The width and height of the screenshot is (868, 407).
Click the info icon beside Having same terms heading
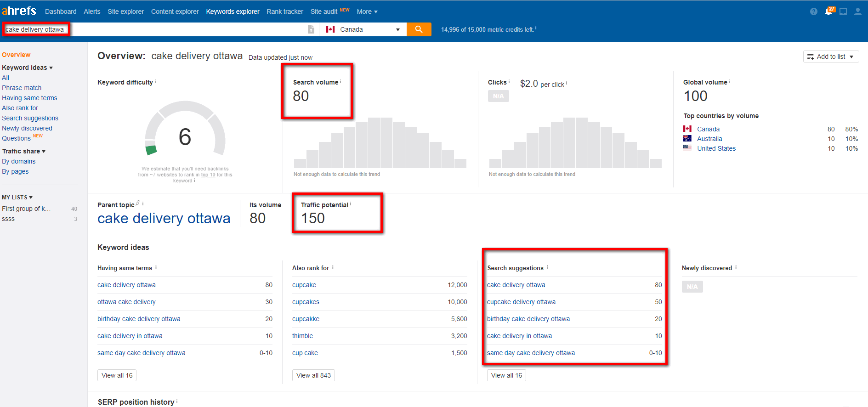pyautogui.click(x=156, y=267)
